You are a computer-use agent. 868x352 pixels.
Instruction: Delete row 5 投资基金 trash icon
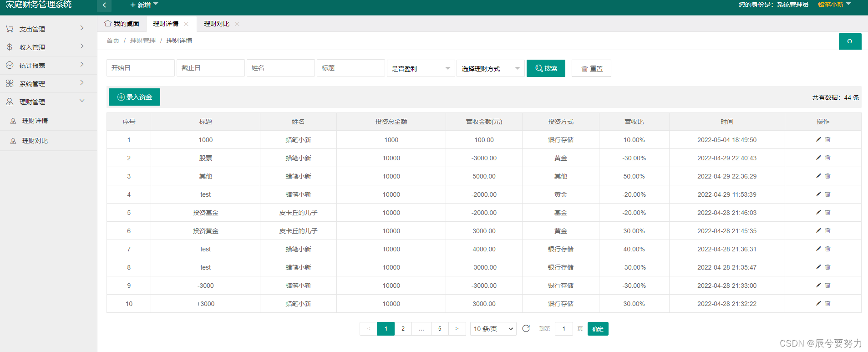(x=827, y=212)
